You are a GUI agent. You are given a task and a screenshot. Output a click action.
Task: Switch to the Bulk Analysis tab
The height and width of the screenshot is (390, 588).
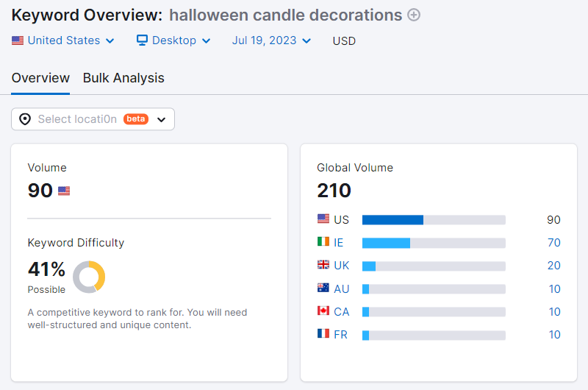(x=123, y=78)
